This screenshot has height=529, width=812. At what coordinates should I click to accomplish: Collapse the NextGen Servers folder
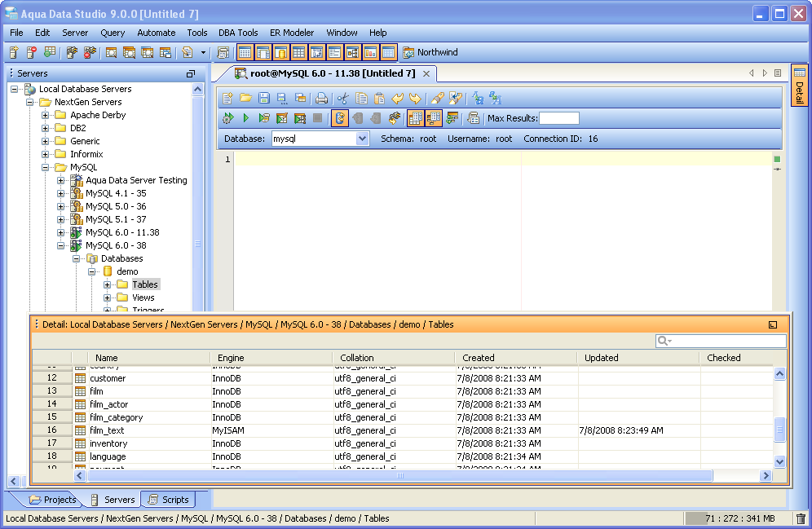point(30,102)
